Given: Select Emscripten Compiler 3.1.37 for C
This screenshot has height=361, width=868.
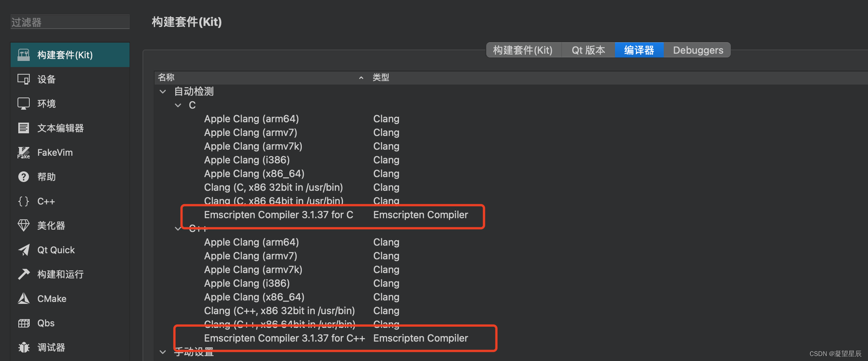Looking at the screenshot, I should 279,215.
